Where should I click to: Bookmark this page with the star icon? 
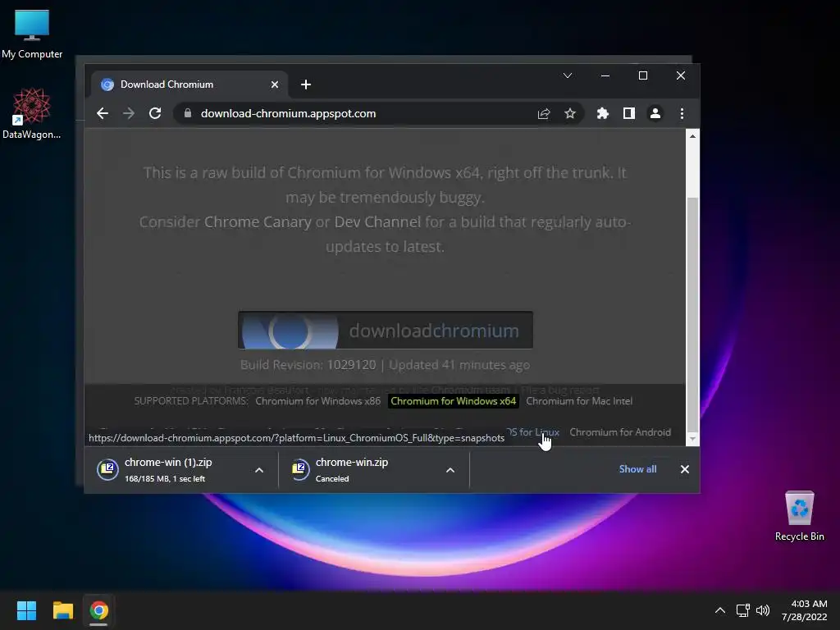(570, 113)
